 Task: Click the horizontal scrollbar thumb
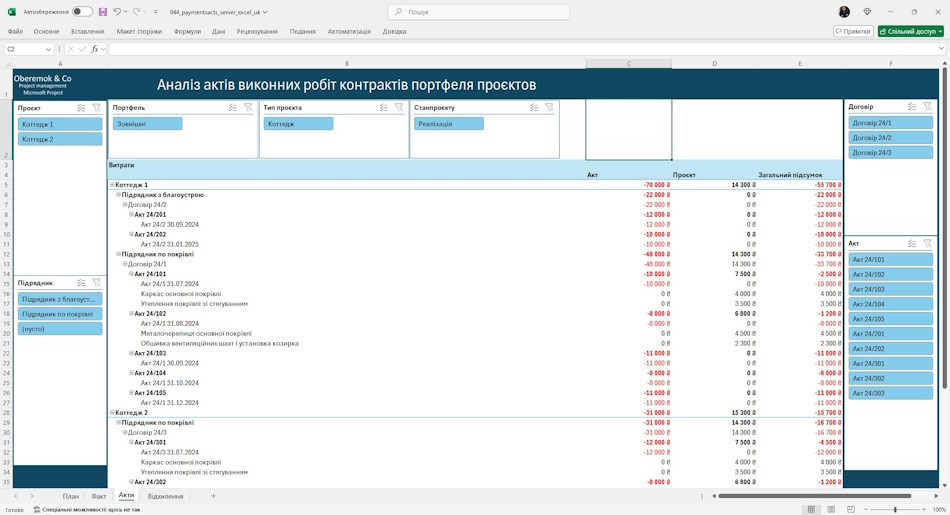coord(815,496)
